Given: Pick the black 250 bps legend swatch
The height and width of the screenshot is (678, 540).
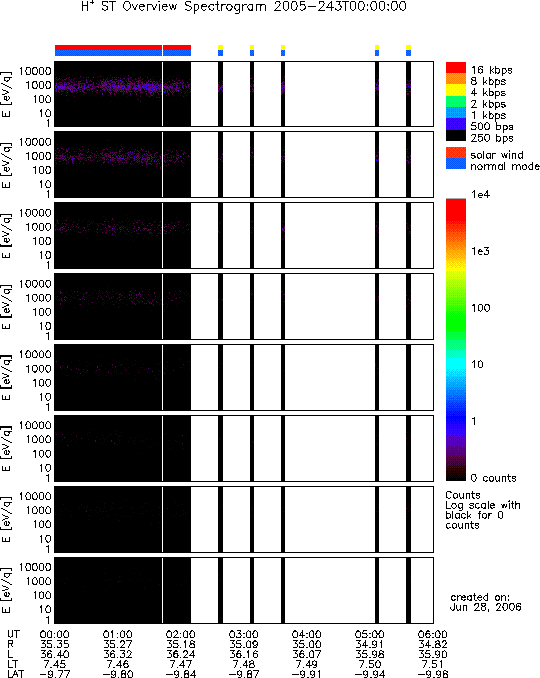Looking at the screenshot, I should point(456,136).
